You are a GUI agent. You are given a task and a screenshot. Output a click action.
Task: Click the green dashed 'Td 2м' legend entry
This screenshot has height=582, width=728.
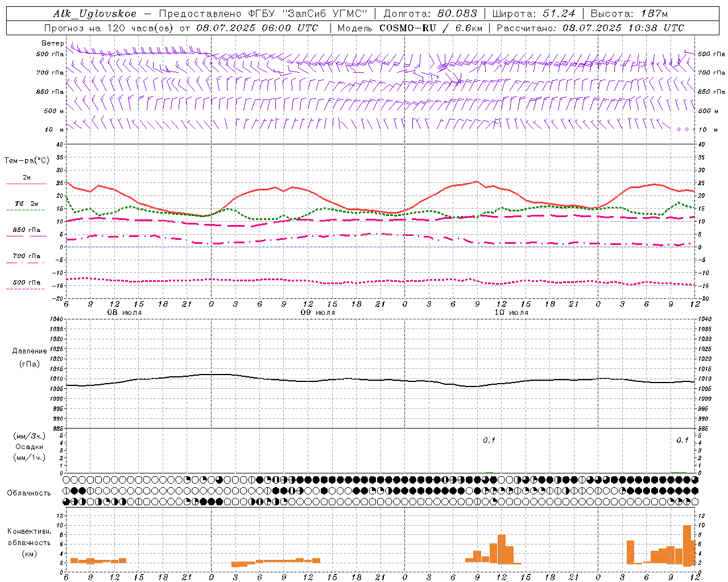pyautogui.click(x=26, y=206)
